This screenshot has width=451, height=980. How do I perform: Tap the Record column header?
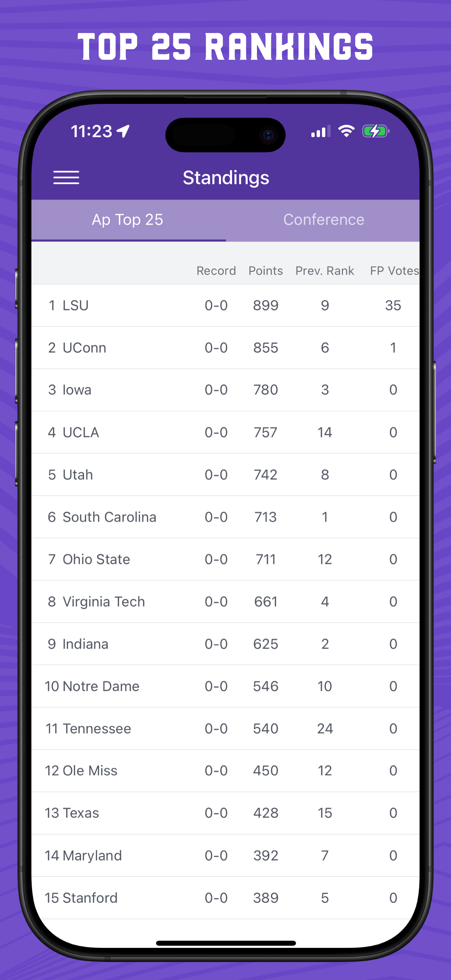coord(216,271)
